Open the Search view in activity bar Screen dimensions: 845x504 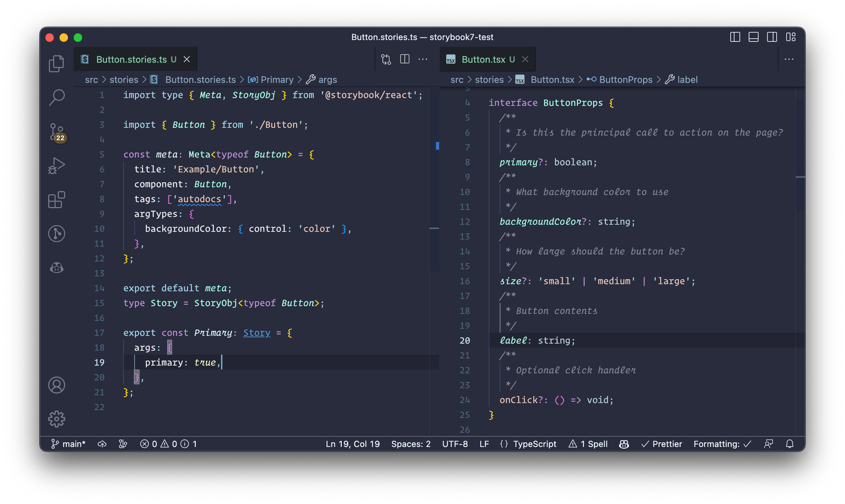pyautogui.click(x=56, y=97)
